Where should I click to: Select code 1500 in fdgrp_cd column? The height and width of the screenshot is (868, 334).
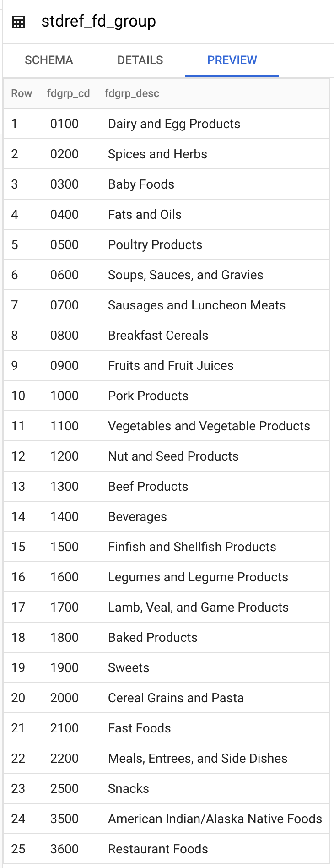[x=65, y=547]
